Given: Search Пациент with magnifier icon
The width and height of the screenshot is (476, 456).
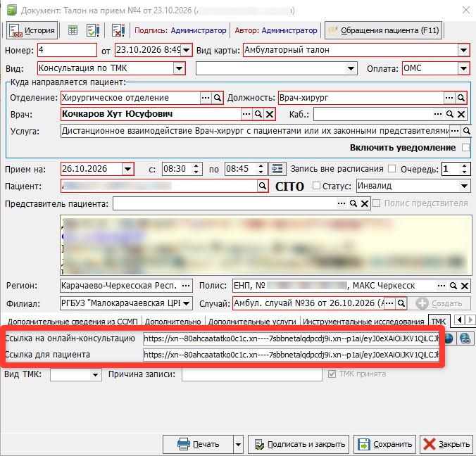Looking at the screenshot, I should [x=262, y=186].
